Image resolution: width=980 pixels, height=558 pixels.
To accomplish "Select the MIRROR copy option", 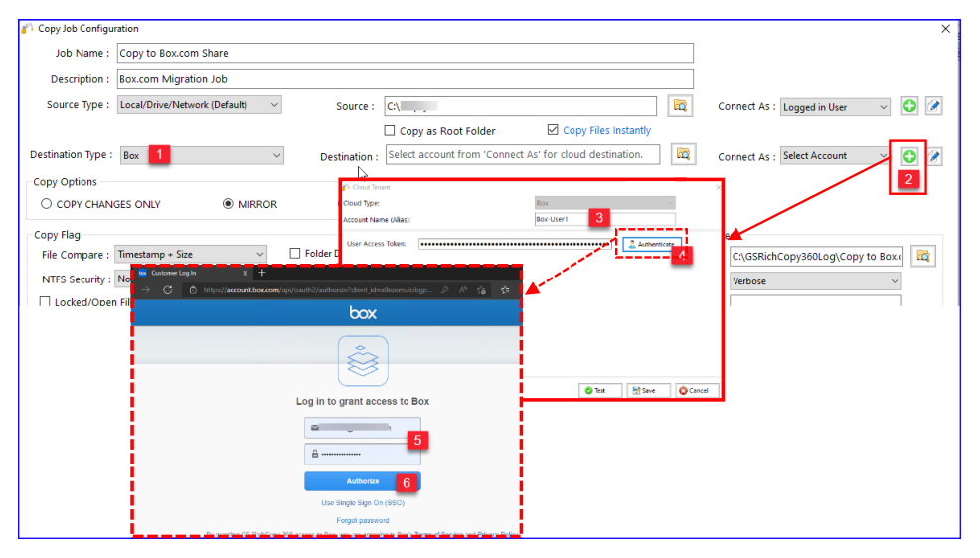I will (229, 204).
